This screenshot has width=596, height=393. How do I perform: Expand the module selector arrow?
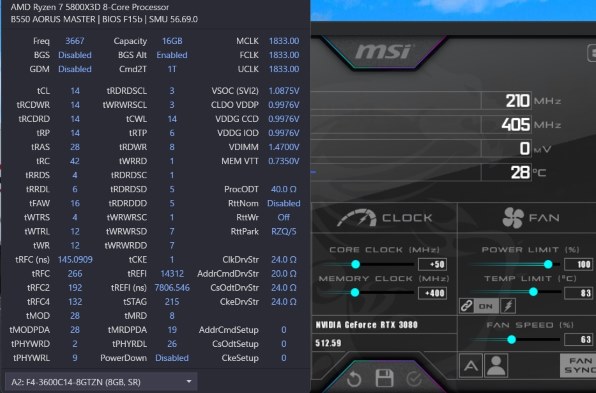(189, 381)
